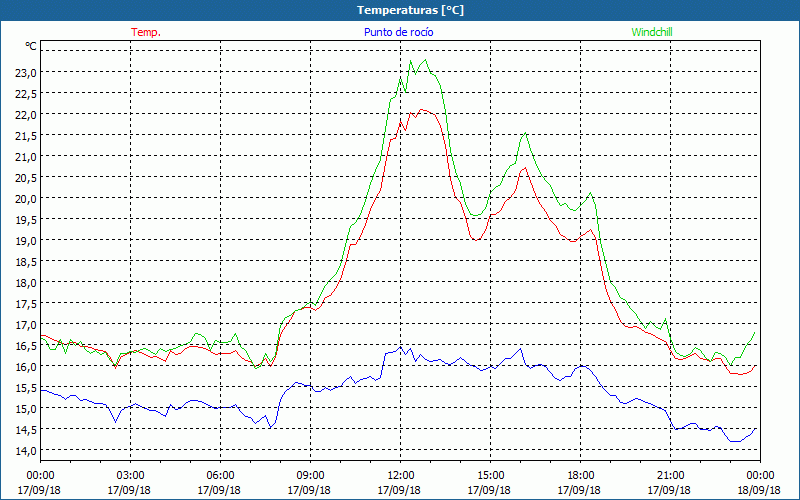Click the 21,5 y-axis value
Screen dimensions: 800x500
coord(26,136)
